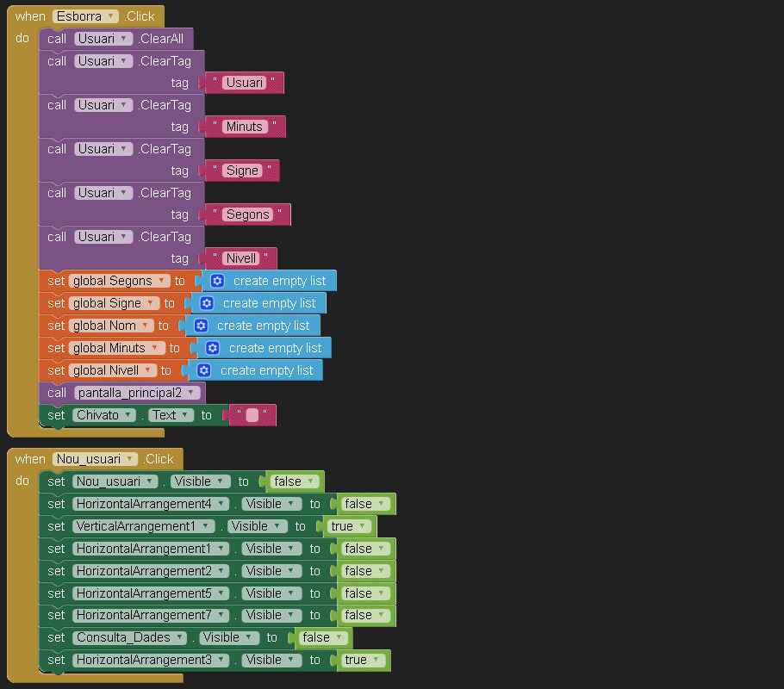Click the "Minuts" tag text string

coord(244,127)
